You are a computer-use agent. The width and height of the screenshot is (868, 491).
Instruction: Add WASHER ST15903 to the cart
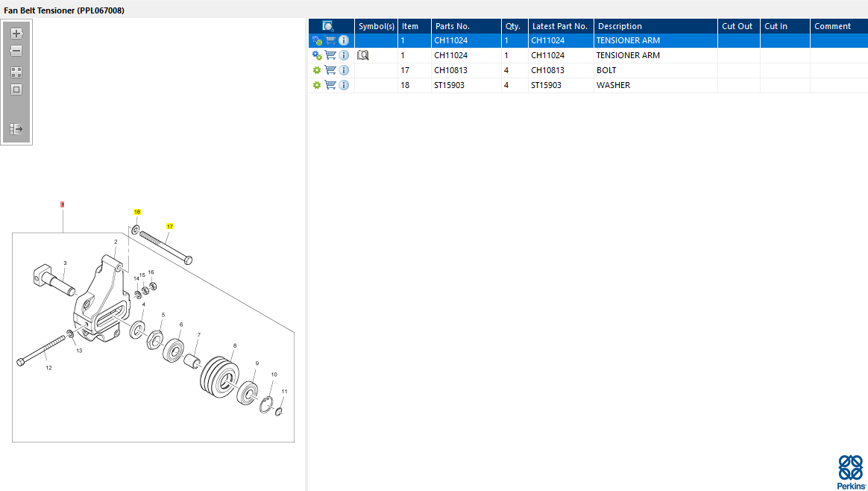click(330, 85)
